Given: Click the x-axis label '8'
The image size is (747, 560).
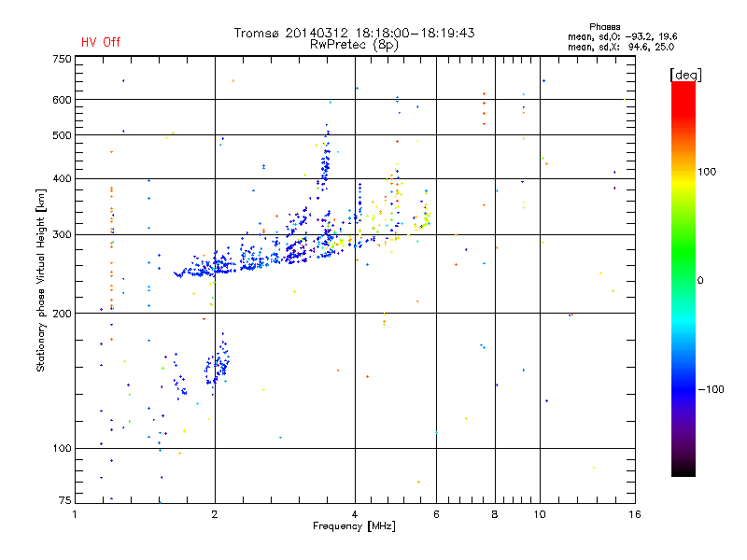Looking at the screenshot, I should (x=495, y=514).
